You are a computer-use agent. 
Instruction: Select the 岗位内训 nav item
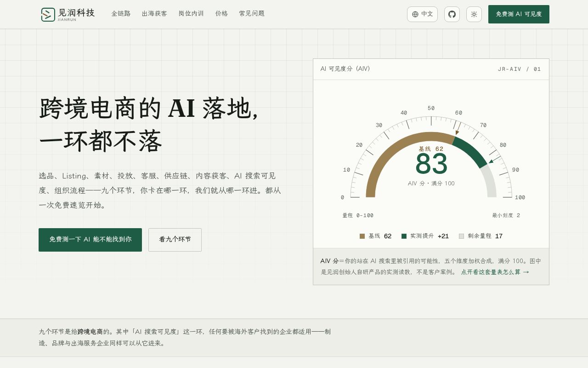(191, 14)
